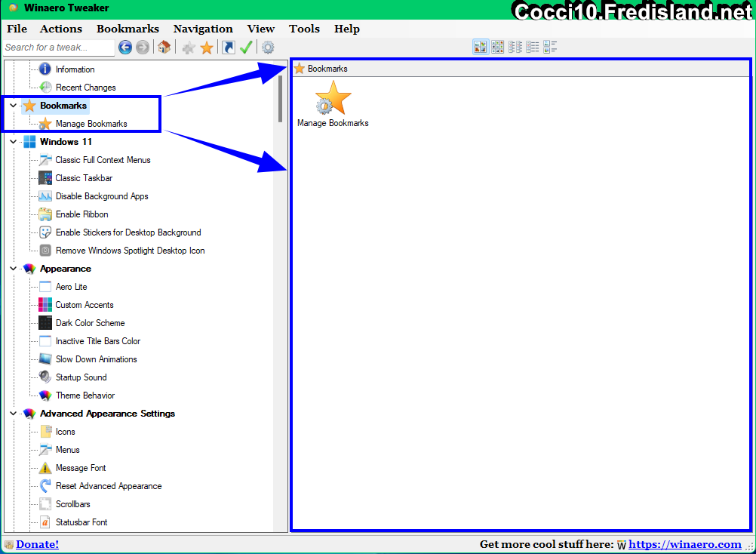This screenshot has height=554, width=756.
Task: Click the Search for a tweak field
Action: coord(59,48)
